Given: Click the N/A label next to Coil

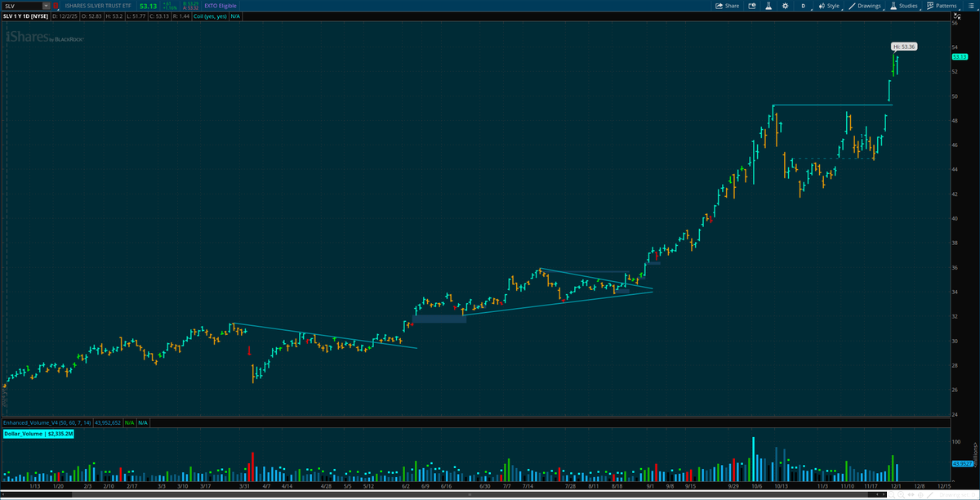Looking at the screenshot, I should (x=235, y=16).
